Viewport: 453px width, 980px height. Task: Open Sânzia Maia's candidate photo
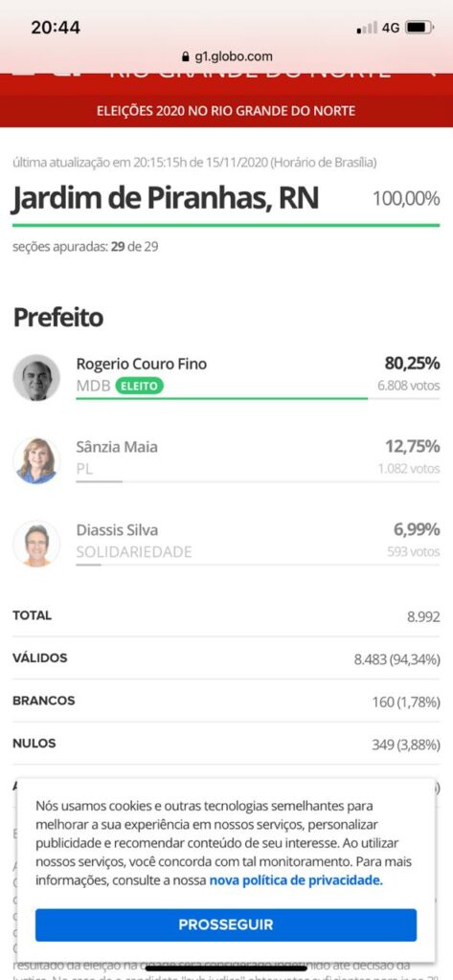[x=36, y=460]
